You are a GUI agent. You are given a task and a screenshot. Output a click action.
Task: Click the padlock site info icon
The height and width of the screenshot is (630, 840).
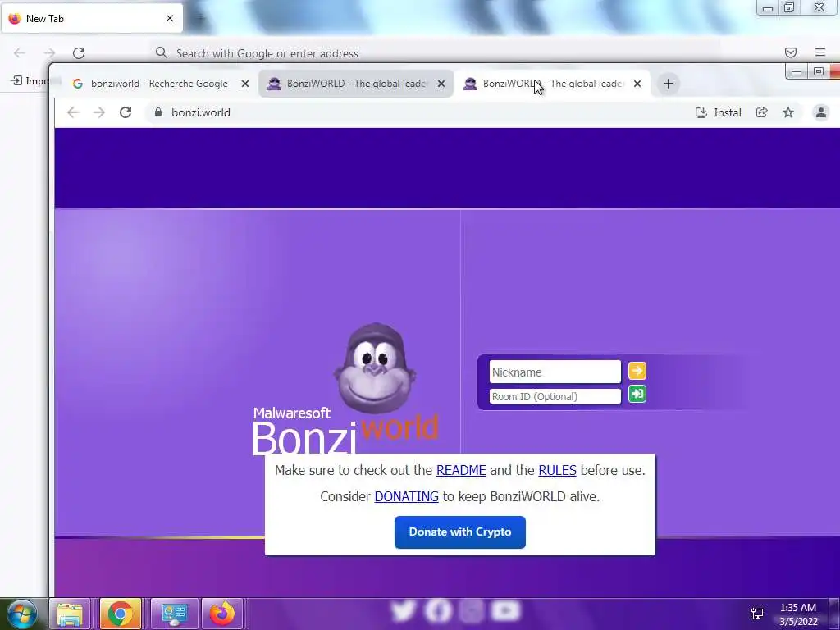[x=158, y=112]
